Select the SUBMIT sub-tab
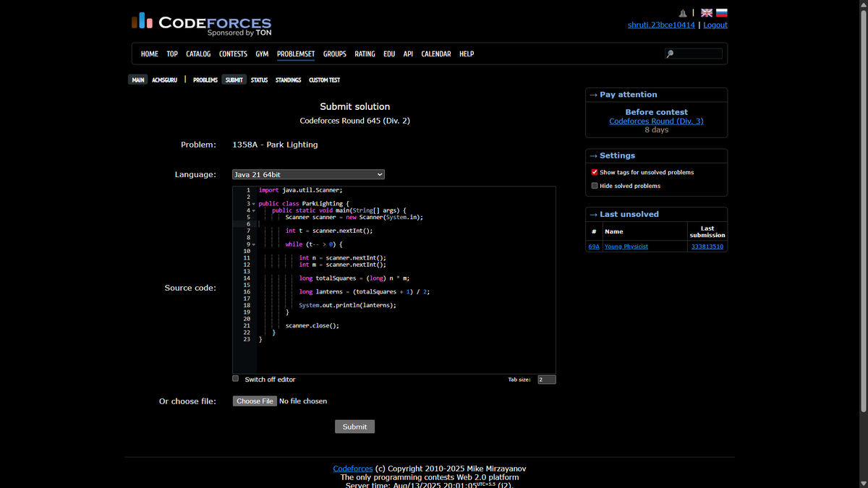This screenshot has width=868, height=488. click(234, 80)
